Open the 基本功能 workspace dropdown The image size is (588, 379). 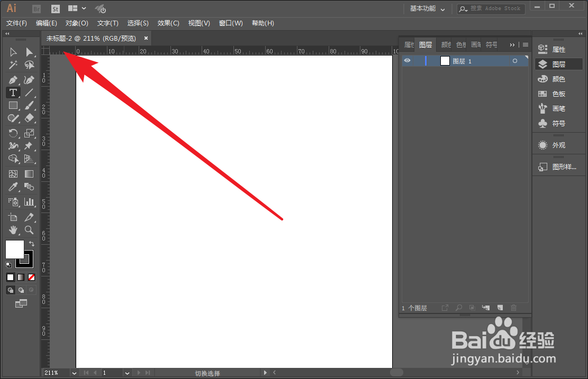tap(427, 8)
